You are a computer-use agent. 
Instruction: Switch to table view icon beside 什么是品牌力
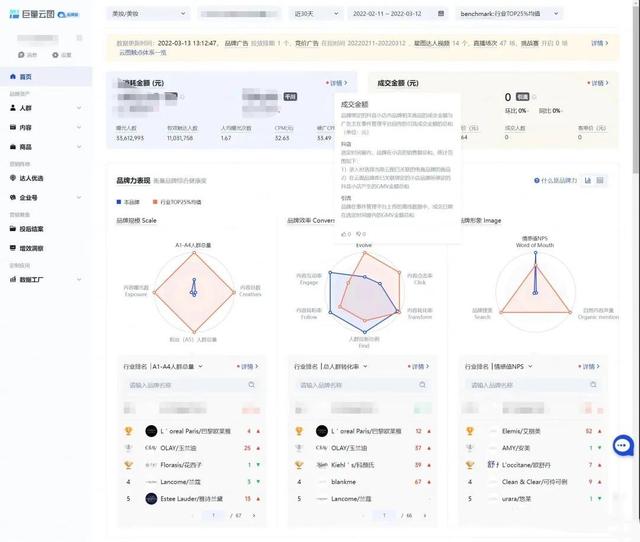603,181
